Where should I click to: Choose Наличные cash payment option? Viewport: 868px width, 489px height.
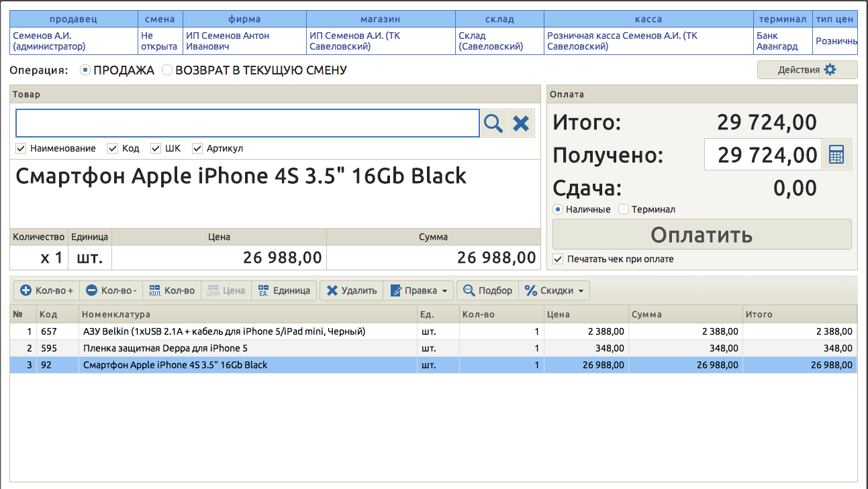558,209
